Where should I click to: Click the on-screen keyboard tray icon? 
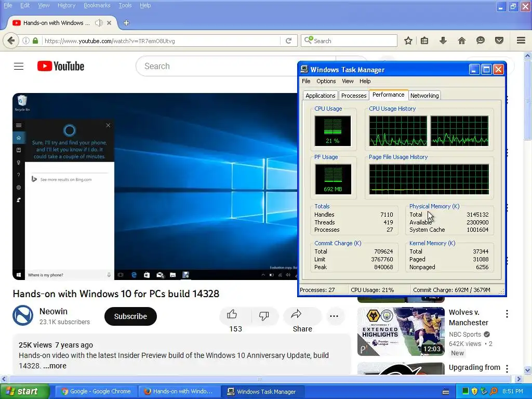tap(446, 392)
